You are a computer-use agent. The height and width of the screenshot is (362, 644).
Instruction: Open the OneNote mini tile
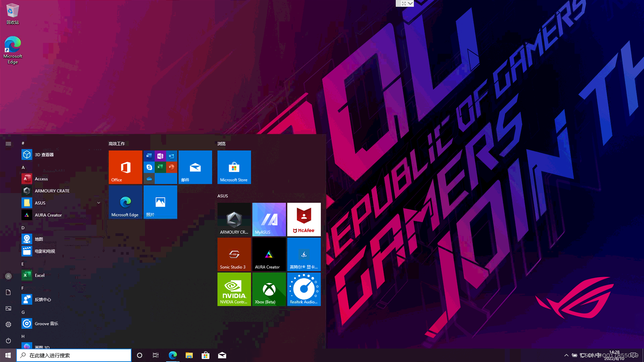coord(160,156)
